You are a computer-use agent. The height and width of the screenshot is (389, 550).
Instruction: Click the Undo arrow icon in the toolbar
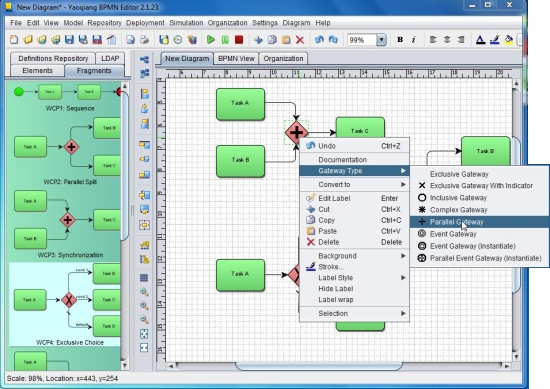tap(319, 40)
